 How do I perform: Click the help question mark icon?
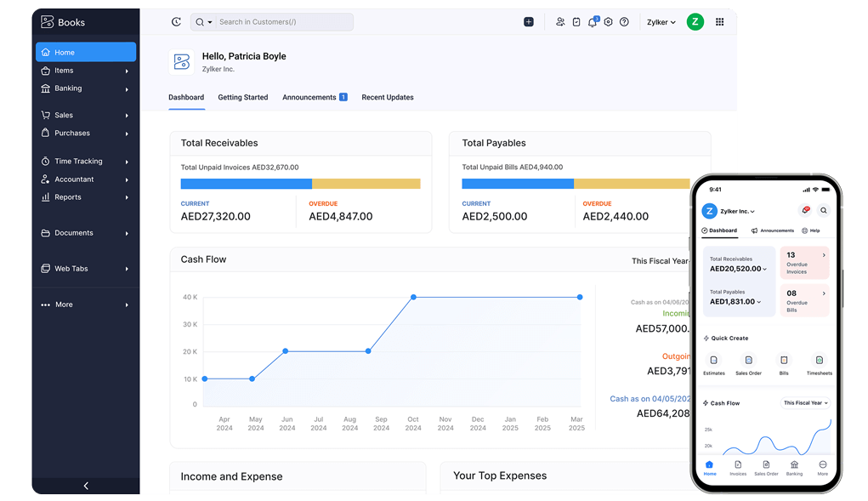[x=624, y=22]
